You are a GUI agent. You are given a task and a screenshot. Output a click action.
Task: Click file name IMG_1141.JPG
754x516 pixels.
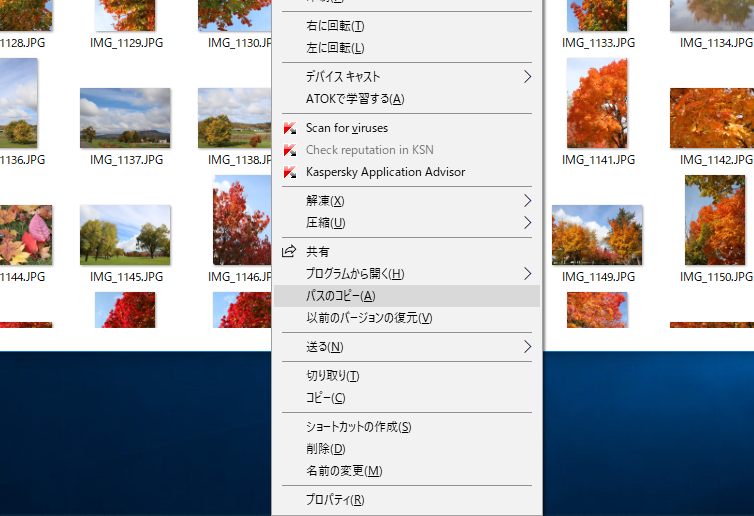click(x=599, y=160)
